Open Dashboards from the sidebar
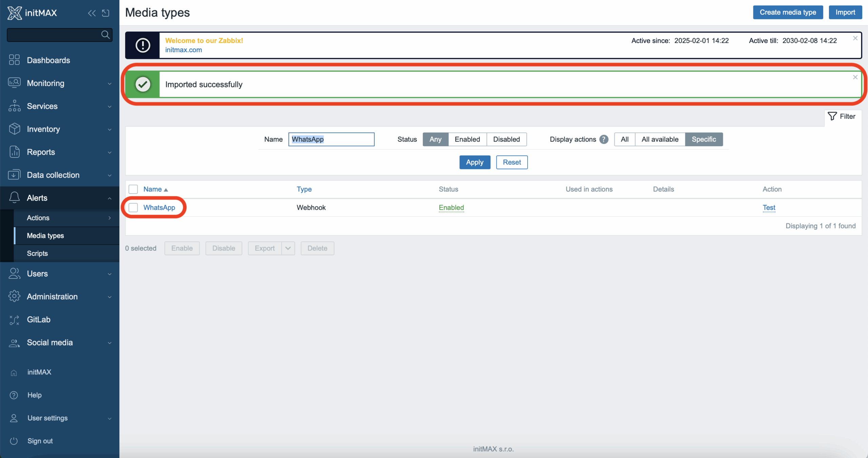This screenshot has height=458, width=868. (x=48, y=60)
